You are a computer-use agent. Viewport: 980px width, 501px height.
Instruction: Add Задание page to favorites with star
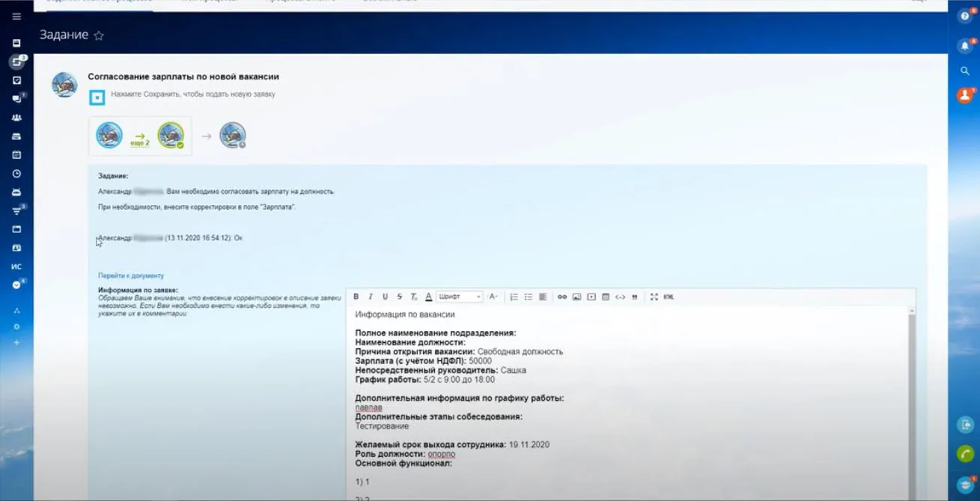[99, 35]
